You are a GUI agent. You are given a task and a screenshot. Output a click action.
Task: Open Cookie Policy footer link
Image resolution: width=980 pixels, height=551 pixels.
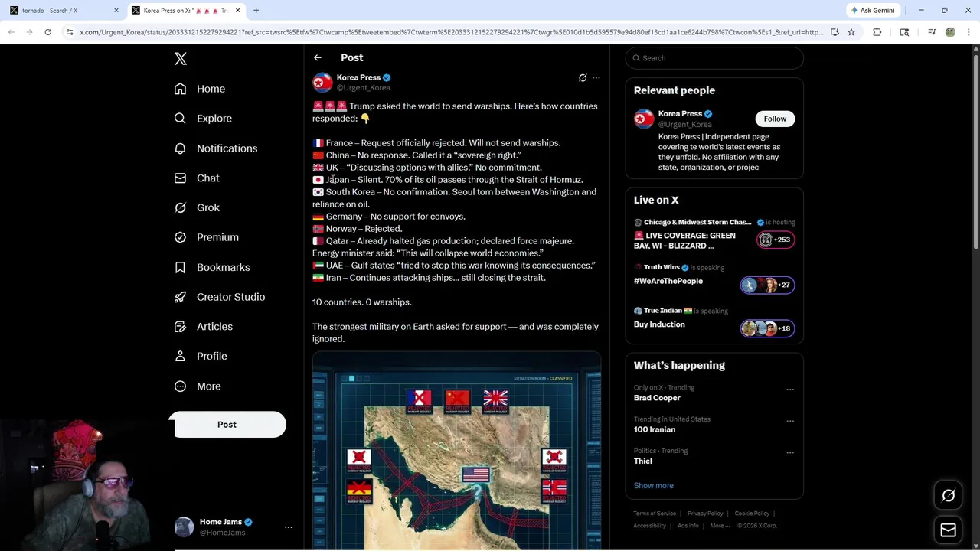pyautogui.click(x=752, y=514)
